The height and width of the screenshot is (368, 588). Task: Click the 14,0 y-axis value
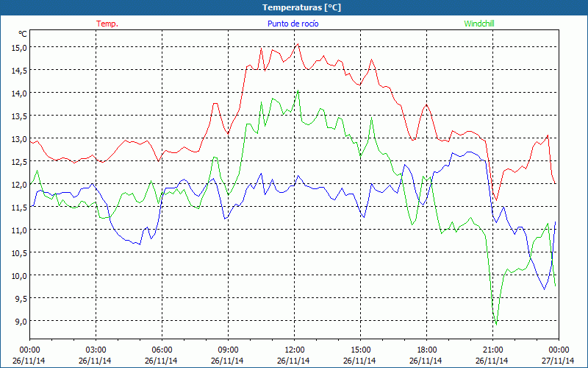click(19, 93)
